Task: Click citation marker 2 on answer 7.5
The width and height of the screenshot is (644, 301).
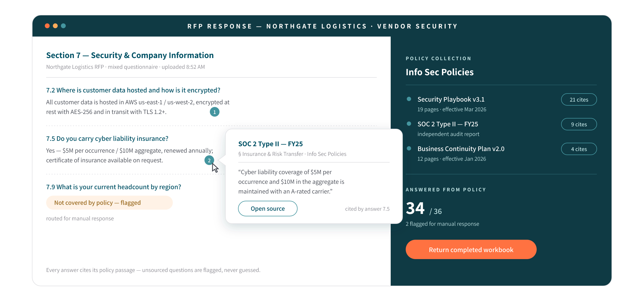Action: click(209, 160)
